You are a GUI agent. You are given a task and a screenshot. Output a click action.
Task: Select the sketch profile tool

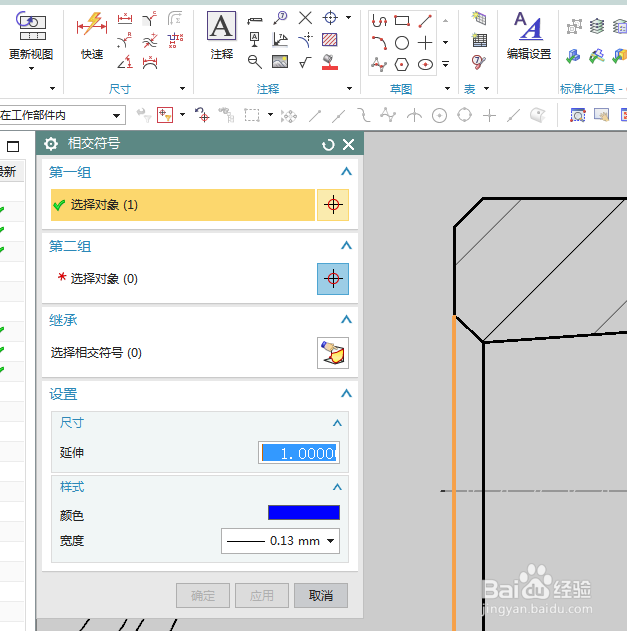pos(379,20)
